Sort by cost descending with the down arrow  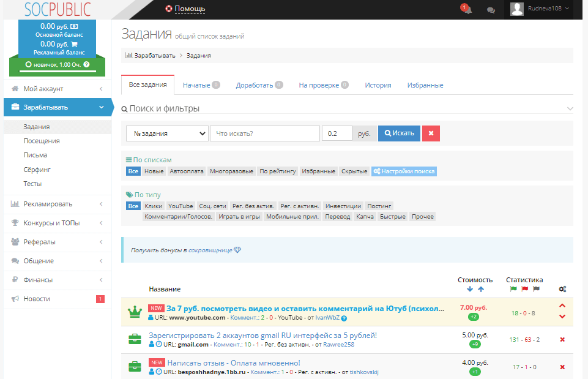tap(470, 289)
